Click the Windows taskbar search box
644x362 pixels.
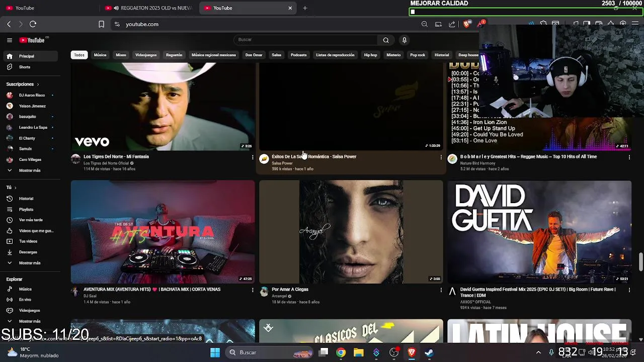coord(270,352)
